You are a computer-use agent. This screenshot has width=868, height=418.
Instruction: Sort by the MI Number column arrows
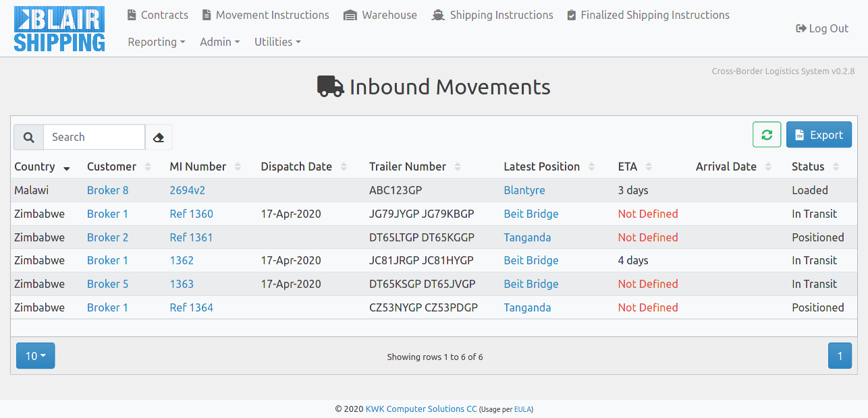tap(238, 167)
